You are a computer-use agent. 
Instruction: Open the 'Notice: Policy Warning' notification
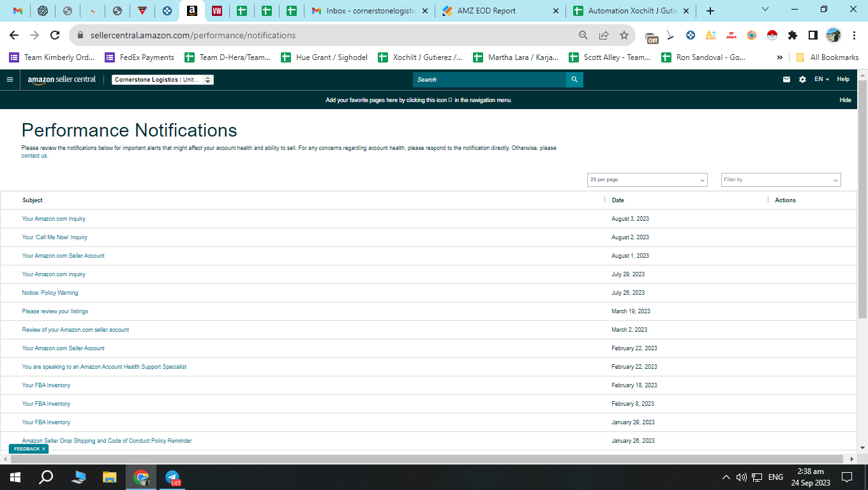50,293
